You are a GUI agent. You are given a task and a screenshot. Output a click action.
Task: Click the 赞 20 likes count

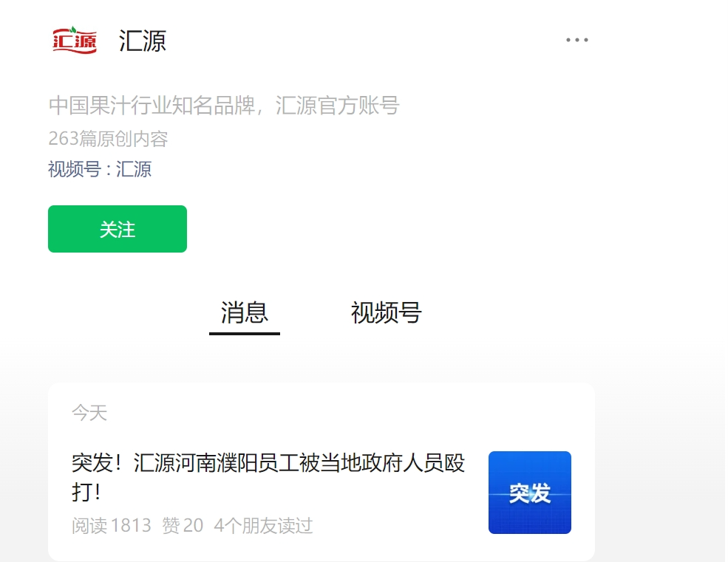tap(183, 526)
